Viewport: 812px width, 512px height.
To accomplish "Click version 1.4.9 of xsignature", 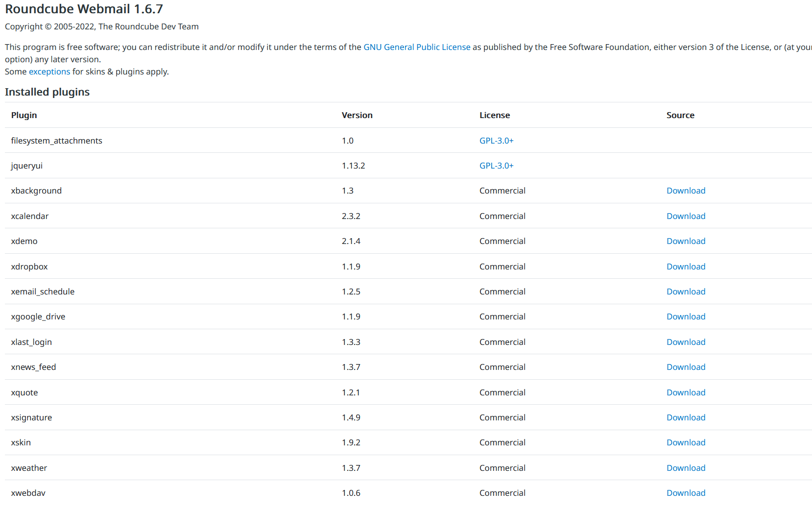I will (351, 417).
